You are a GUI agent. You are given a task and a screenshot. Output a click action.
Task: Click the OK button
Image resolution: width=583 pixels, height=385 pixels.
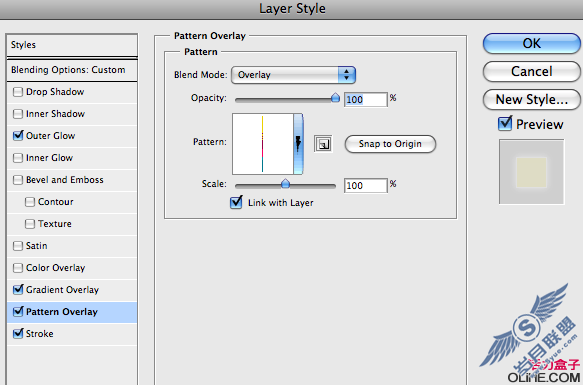(x=532, y=43)
